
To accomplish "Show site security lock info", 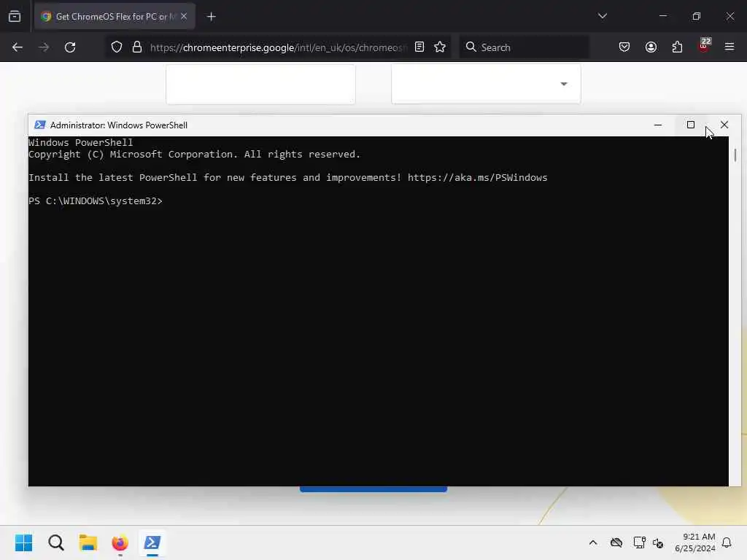I will point(137,47).
